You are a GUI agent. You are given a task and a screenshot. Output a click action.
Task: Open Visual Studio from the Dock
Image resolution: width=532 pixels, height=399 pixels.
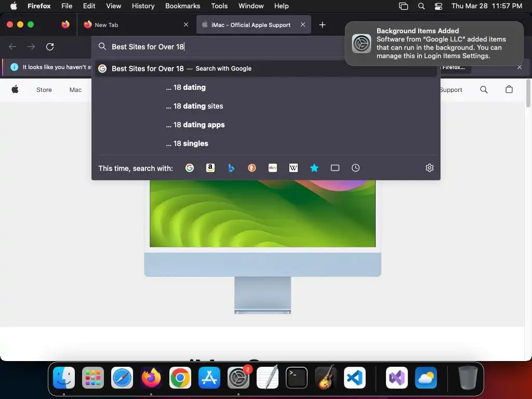click(x=397, y=378)
